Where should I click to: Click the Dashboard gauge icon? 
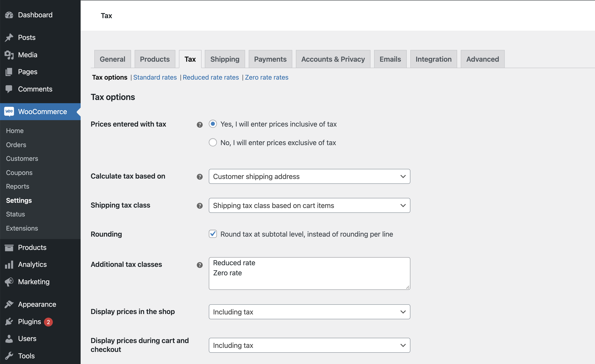point(9,15)
